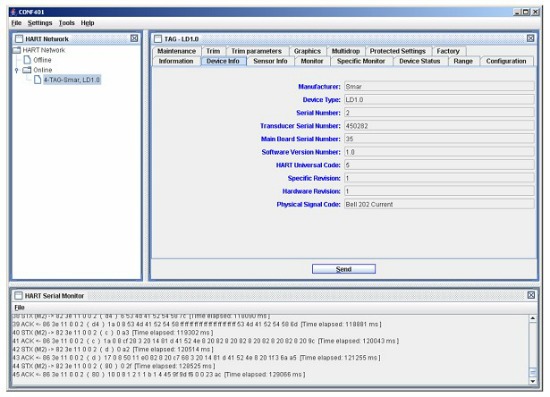Select serial monitor log line 44 STX
The width and height of the screenshot is (550, 397).
click(x=114, y=366)
